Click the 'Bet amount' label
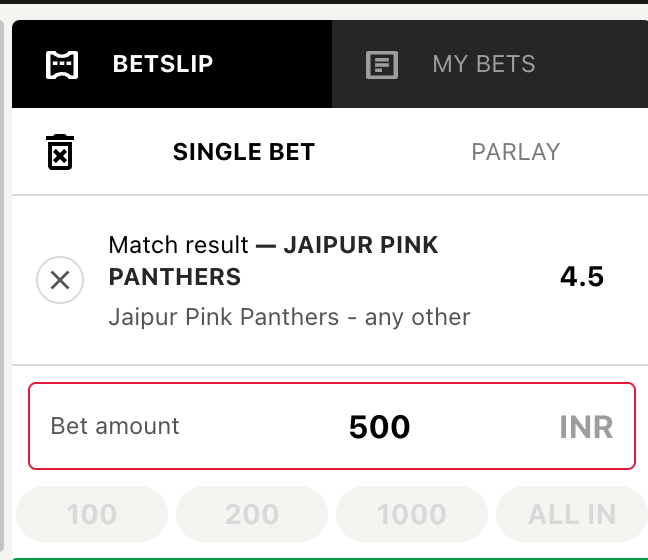Viewport: 648px width, 560px height. coord(115,426)
